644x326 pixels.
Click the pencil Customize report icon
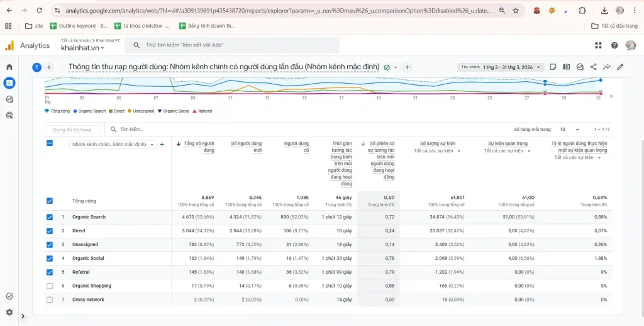click(620, 67)
